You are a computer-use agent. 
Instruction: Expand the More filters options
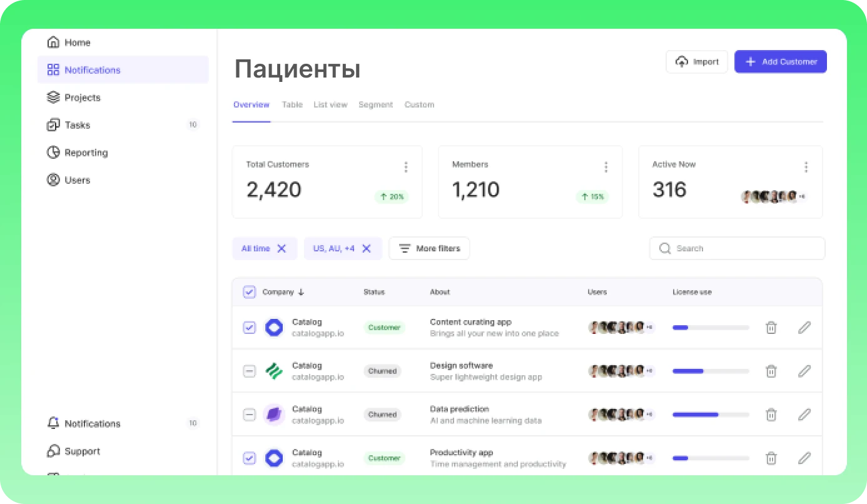pos(429,248)
